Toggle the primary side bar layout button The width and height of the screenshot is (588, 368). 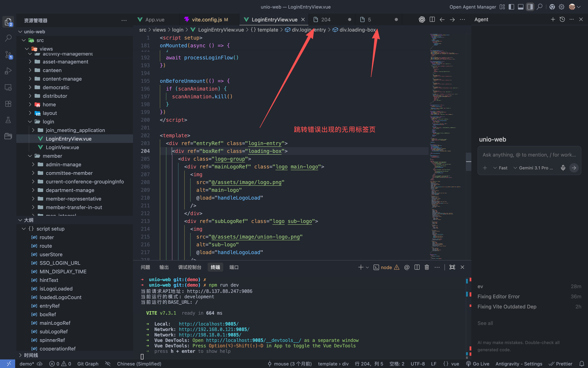[511, 7]
